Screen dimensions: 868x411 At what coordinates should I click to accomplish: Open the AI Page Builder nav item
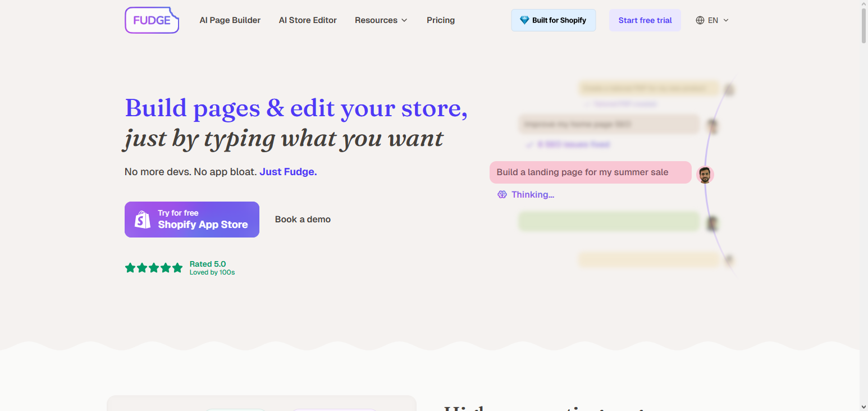(230, 20)
